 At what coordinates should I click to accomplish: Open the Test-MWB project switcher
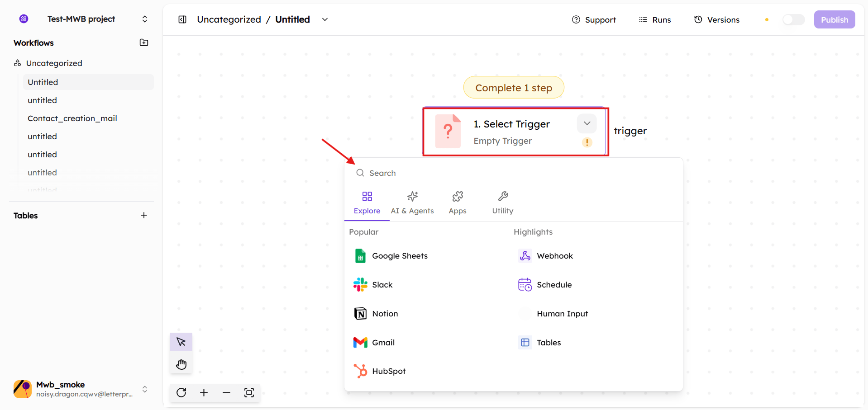pos(145,19)
